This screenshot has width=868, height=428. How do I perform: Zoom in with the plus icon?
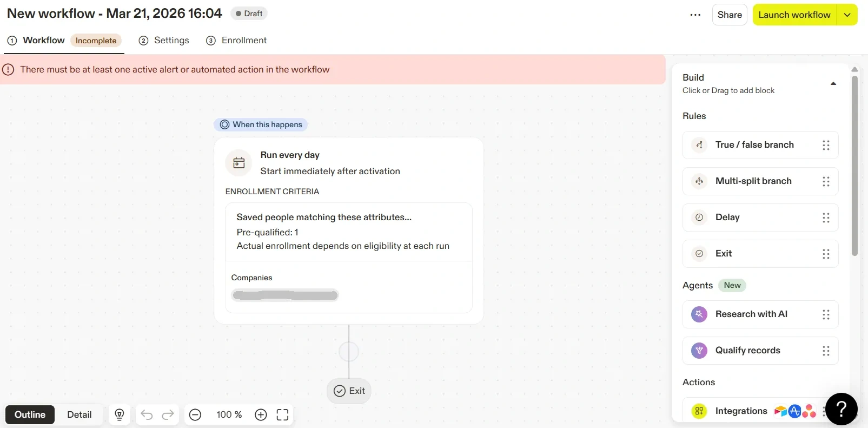(261, 414)
